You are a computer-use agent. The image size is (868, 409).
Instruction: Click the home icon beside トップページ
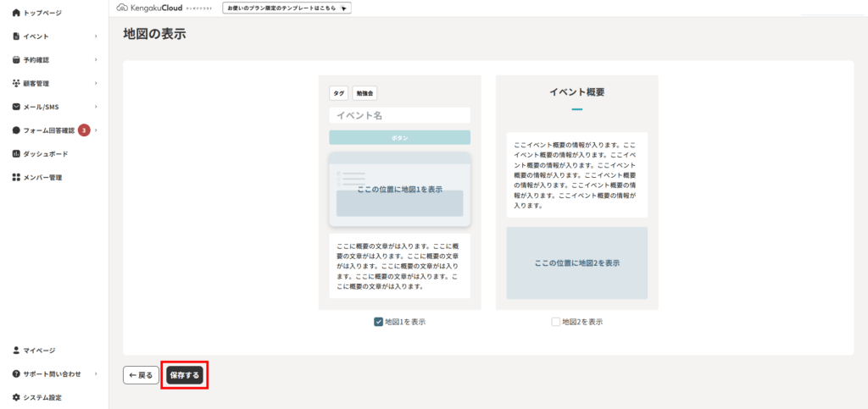pos(16,13)
